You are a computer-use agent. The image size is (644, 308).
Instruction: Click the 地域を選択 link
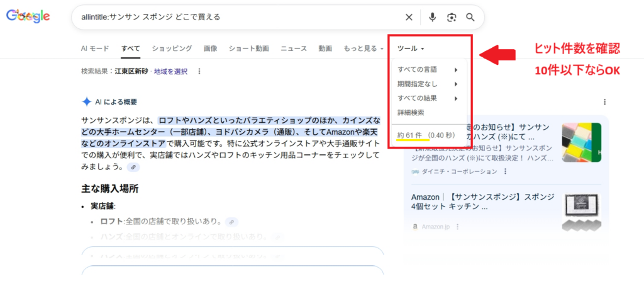170,72
